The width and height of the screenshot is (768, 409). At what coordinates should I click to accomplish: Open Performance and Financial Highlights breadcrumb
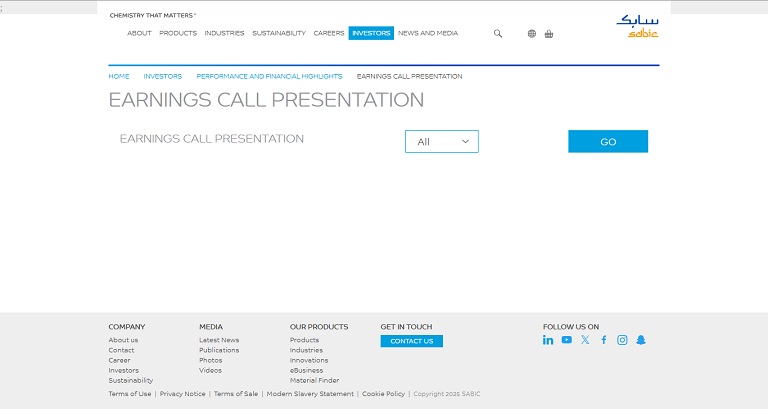click(x=269, y=76)
